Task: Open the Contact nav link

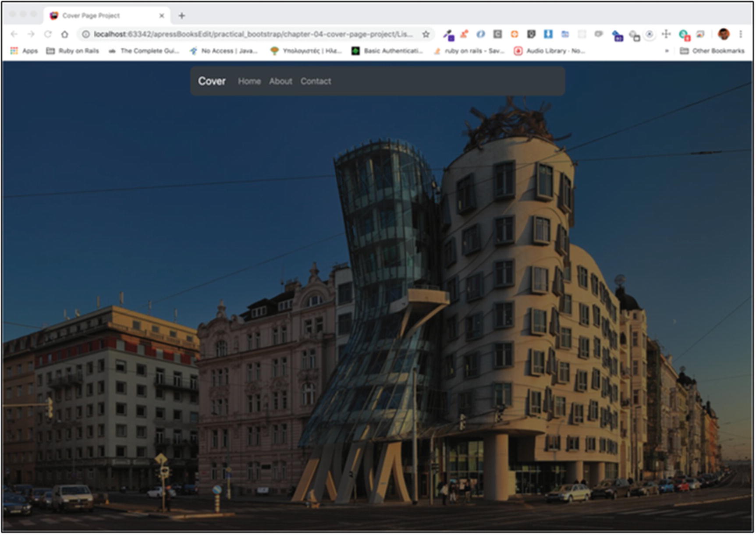Action: 316,81
